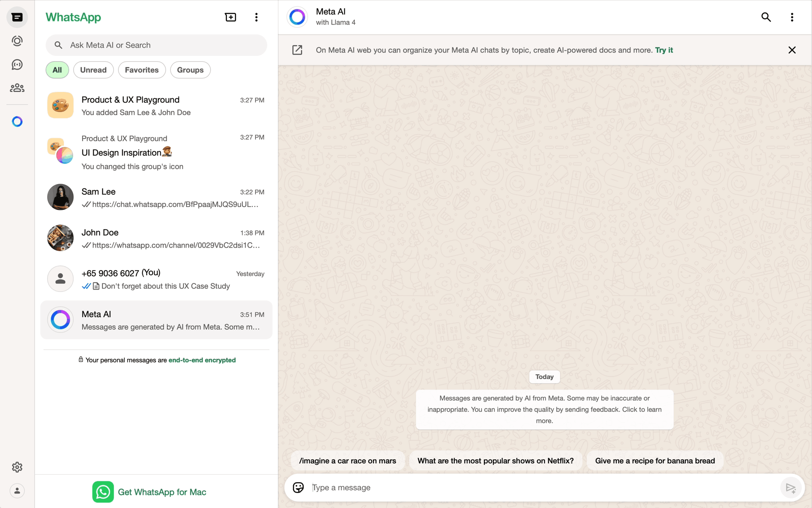The image size is (812, 508).
Task: Click the default avatar of the You chat
Action: [x=60, y=279]
